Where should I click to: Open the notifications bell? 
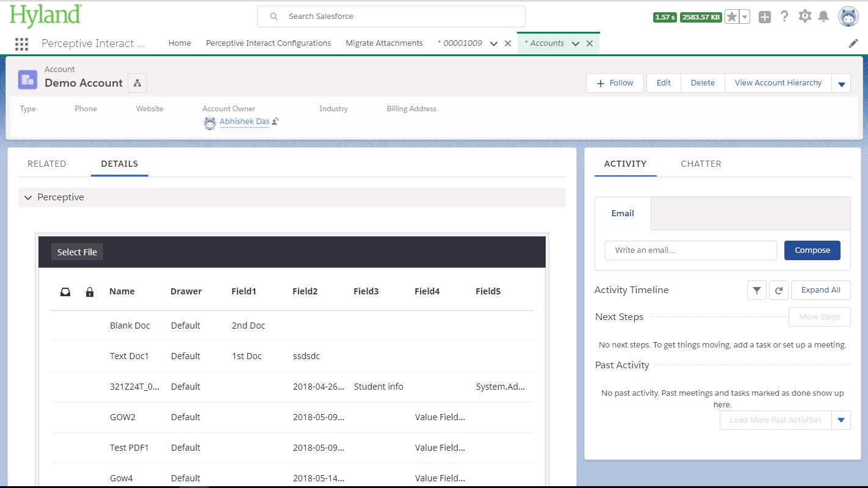click(823, 16)
